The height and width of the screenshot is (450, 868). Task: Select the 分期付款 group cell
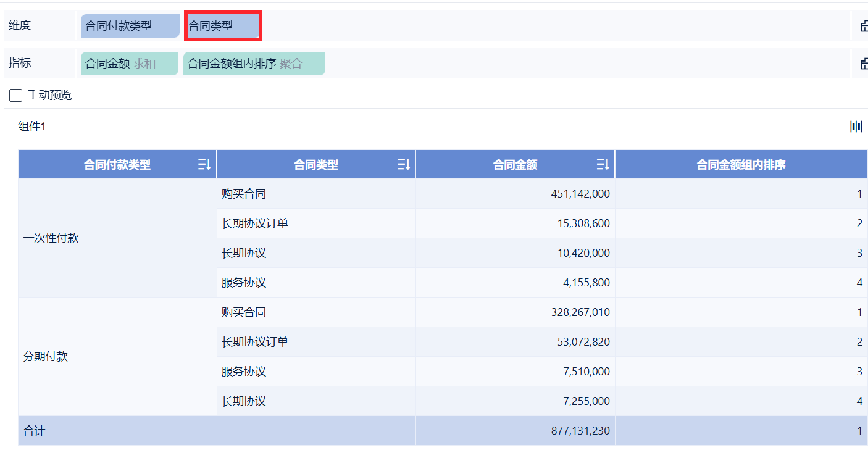click(45, 357)
